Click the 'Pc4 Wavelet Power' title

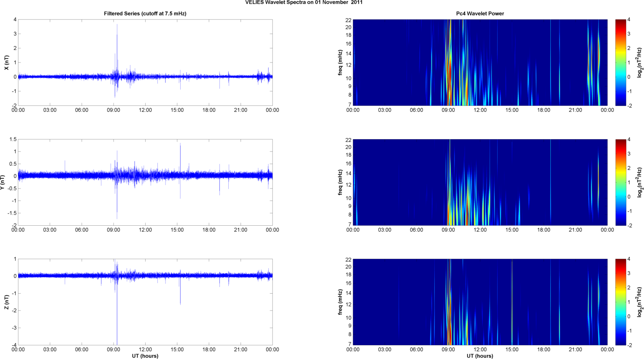click(480, 13)
